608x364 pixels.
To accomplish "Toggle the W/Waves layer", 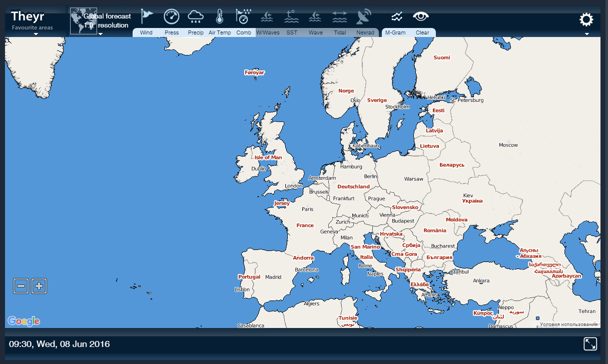I will [267, 16].
